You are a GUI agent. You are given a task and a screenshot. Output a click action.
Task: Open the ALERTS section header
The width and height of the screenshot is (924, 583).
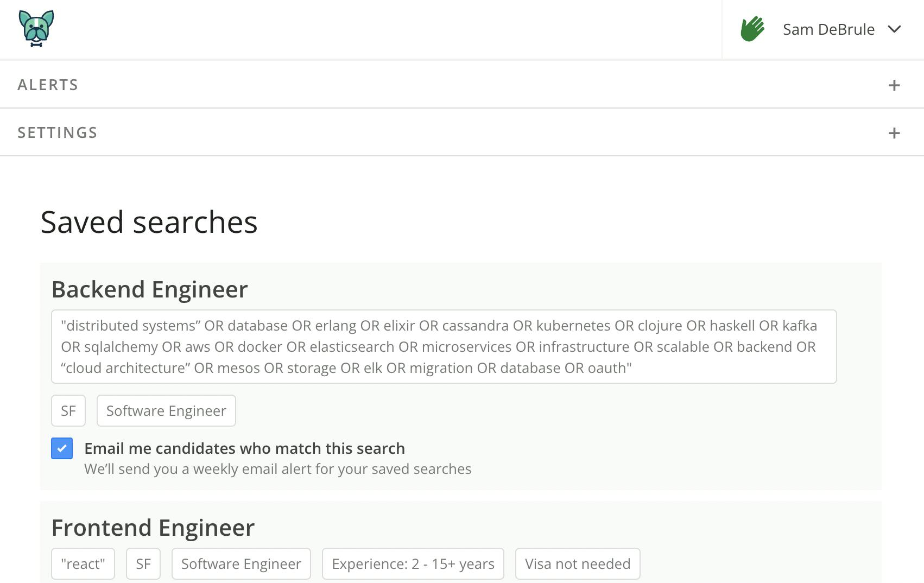click(x=462, y=85)
